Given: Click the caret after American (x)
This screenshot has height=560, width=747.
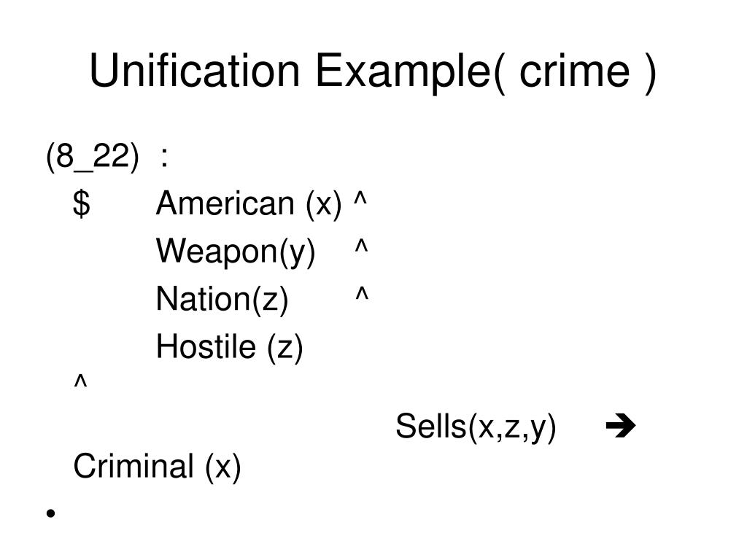Looking at the screenshot, I should [x=360, y=197].
